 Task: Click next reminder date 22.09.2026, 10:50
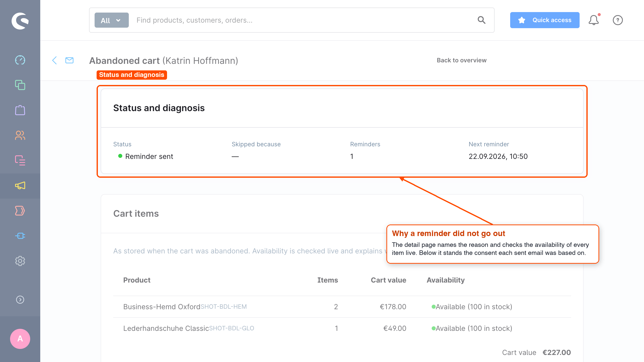(498, 156)
